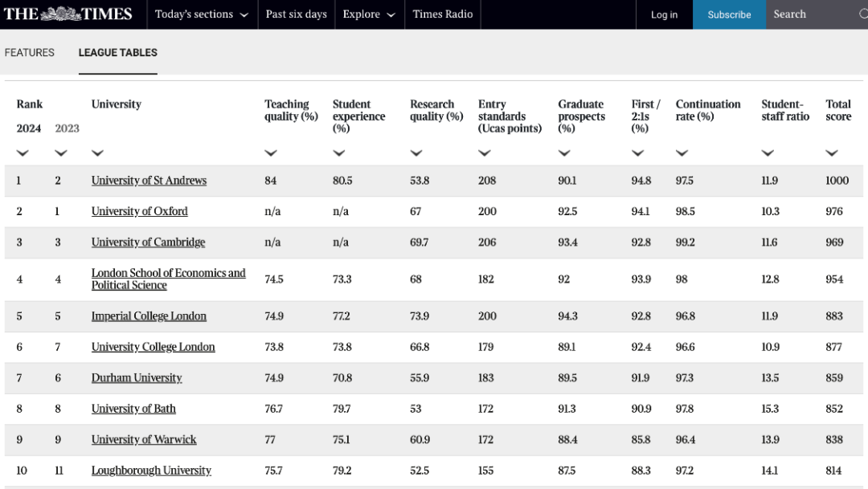This screenshot has height=489, width=868.
Task: Click the search magnifier icon
Action: [863, 14]
